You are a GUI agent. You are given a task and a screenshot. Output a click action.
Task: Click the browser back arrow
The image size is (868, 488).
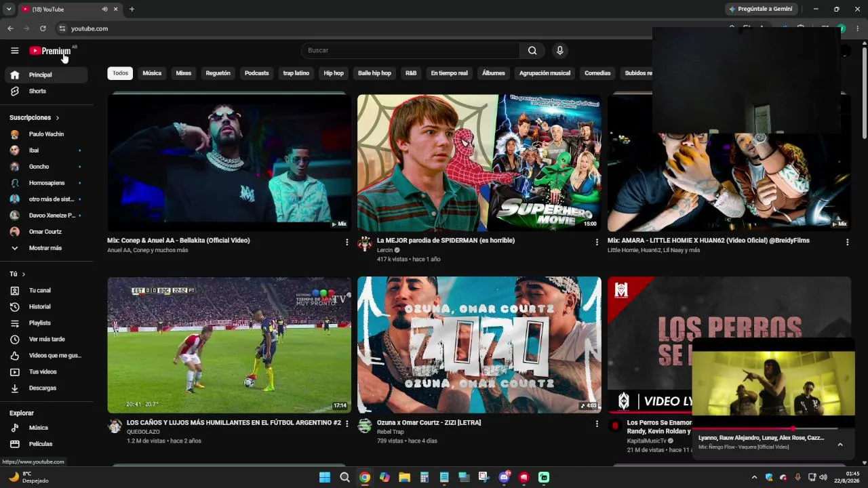[x=10, y=28]
